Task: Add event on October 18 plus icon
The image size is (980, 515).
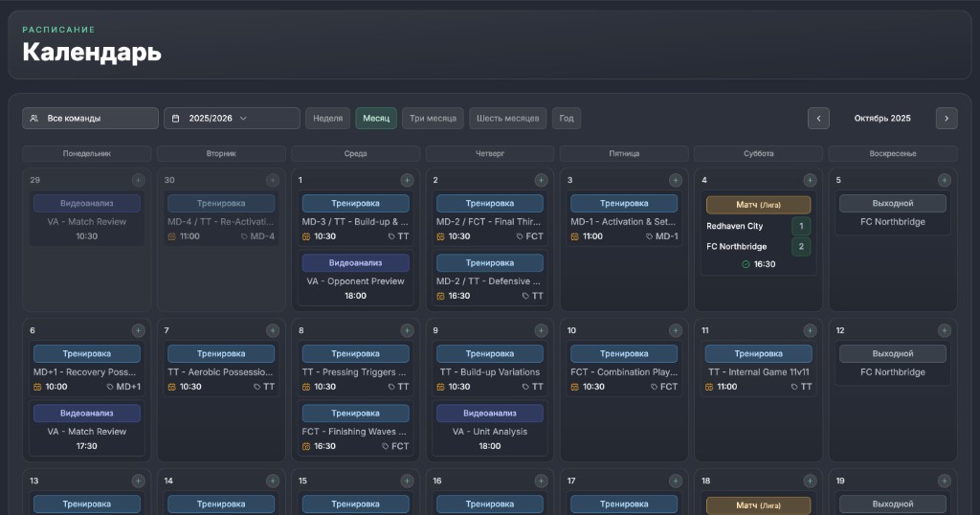Action: [x=810, y=481]
